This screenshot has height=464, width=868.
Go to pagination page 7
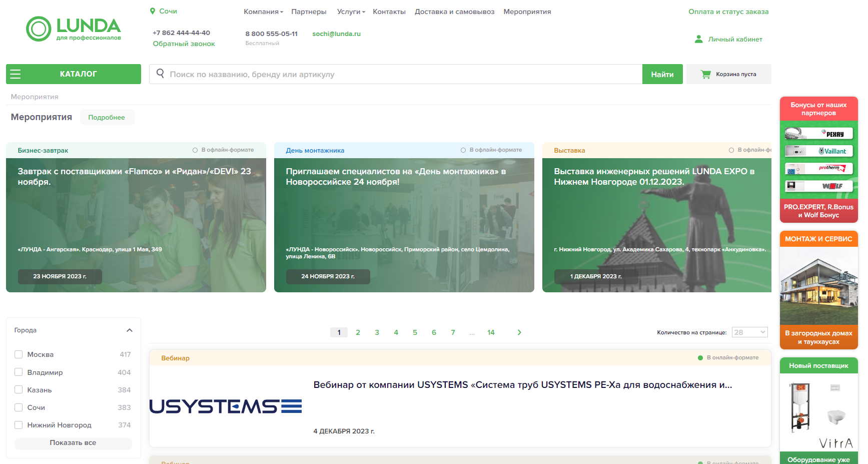[453, 332]
